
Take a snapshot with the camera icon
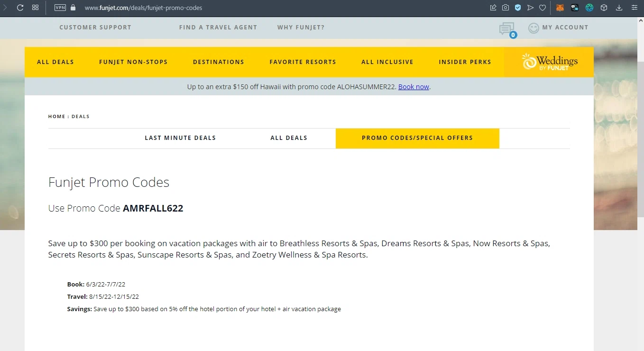[506, 8]
